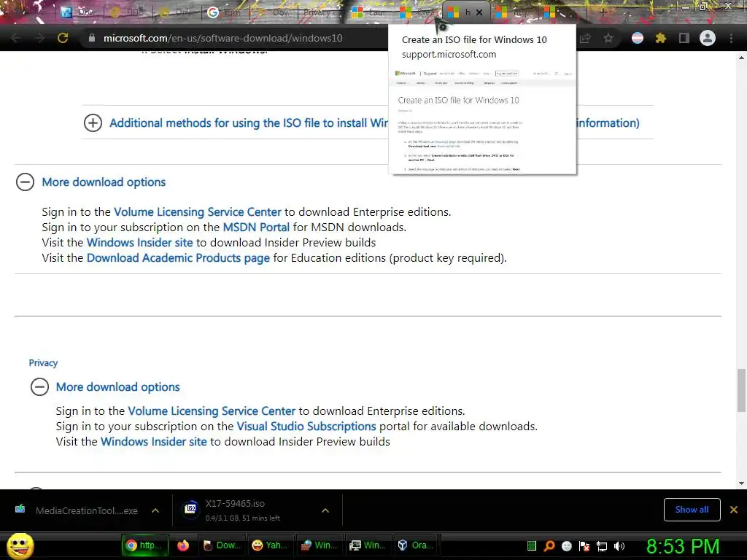Open the lower Windows Insider site link
This screenshot has height=560, width=747.
click(154, 441)
